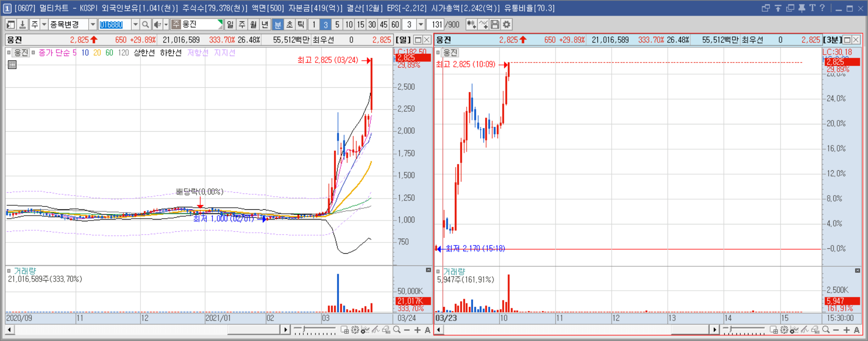Click stock code input field 016880
Viewport: 868px width, 341px height.
pyautogui.click(x=115, y=24)
